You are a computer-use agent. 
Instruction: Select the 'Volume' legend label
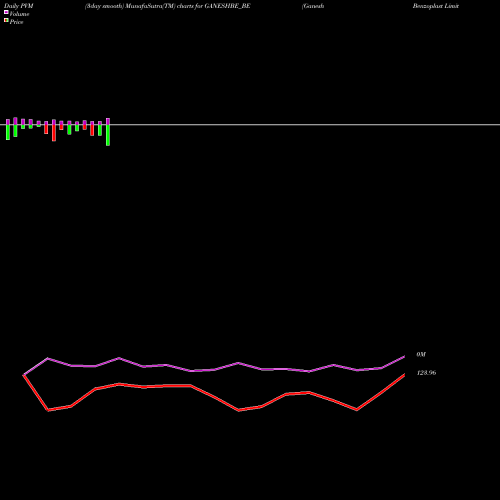click(19, 14)
